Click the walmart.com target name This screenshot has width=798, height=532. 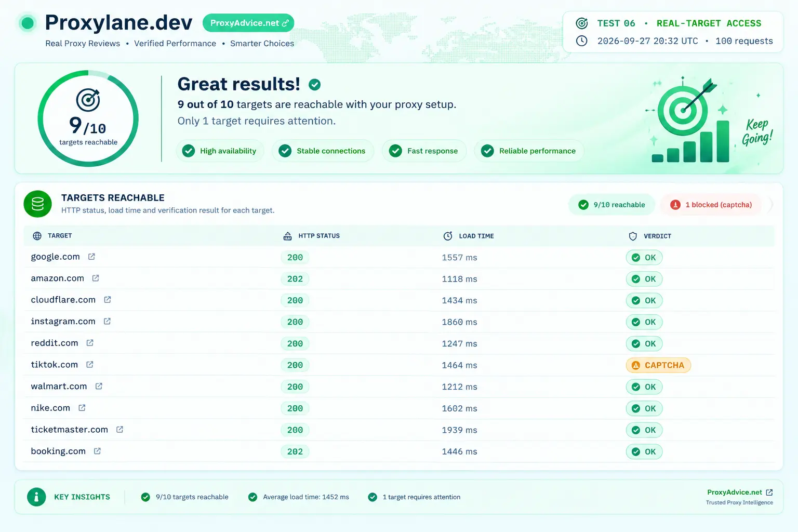point(59,386)
